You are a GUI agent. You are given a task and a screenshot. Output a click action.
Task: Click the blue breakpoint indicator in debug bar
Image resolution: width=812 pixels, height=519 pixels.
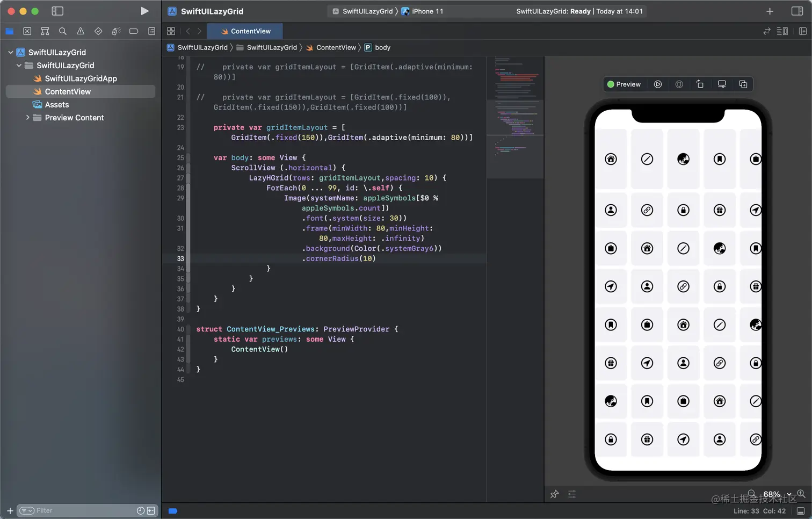(173, 511)
